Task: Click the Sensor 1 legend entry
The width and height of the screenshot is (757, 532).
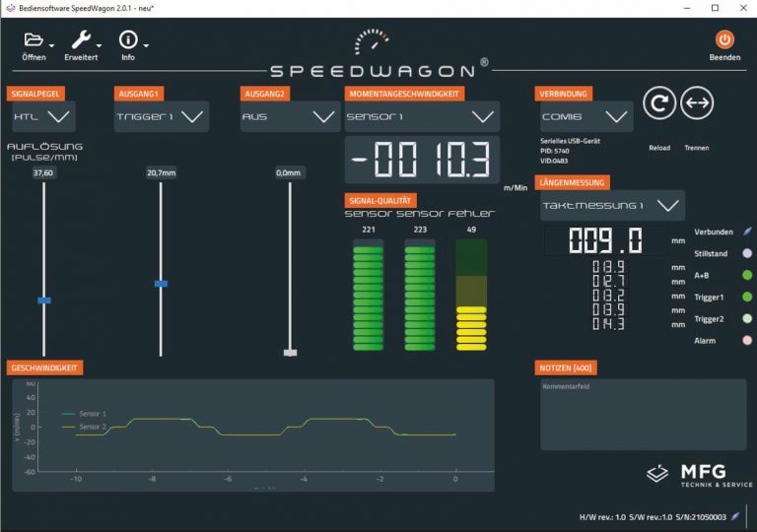Action: [x=84, y=414]
